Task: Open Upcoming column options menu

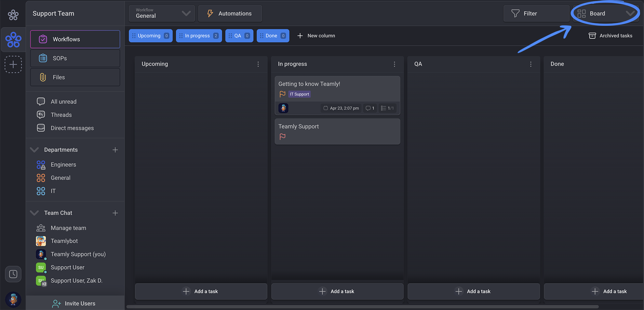Action: pyautogui.click(x=258, y=64)
